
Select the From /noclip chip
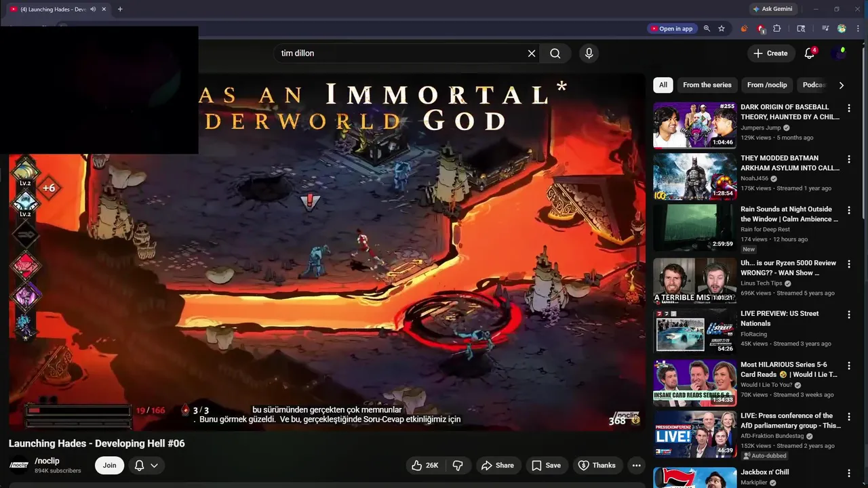pyautogui.click(x=767, y=85)
